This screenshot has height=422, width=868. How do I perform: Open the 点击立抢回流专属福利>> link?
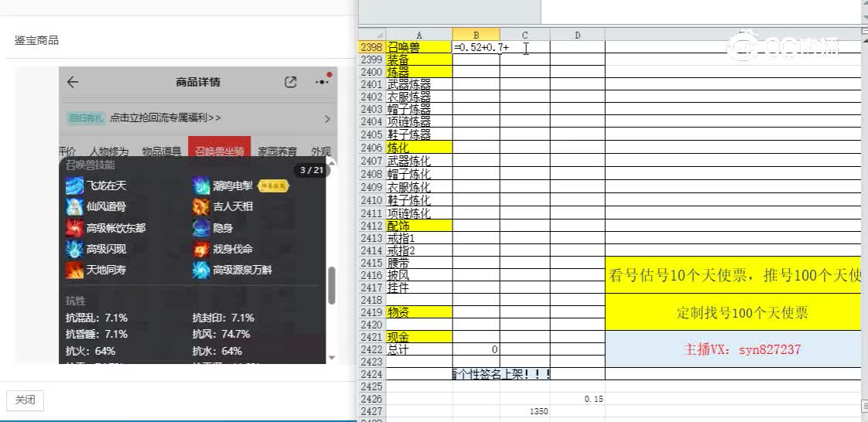166,117
